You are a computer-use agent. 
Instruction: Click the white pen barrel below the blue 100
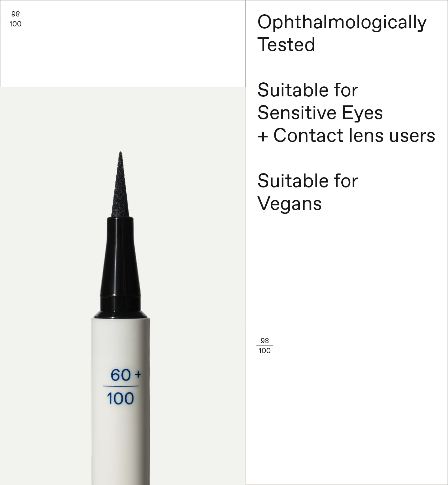pyautogui.click(x=121, y=441)
